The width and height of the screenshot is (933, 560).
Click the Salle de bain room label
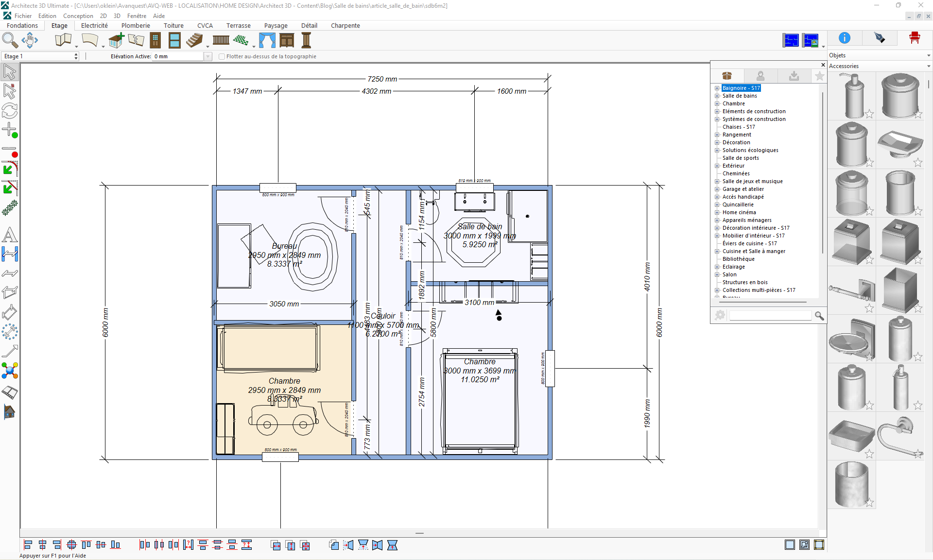click(x=480, y=226)
